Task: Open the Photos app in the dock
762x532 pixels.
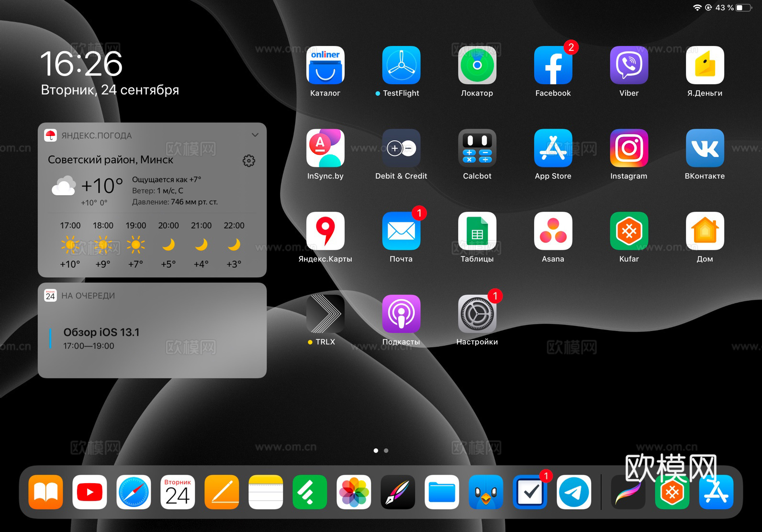Action: pyautogui.click(x=354, y=492)
